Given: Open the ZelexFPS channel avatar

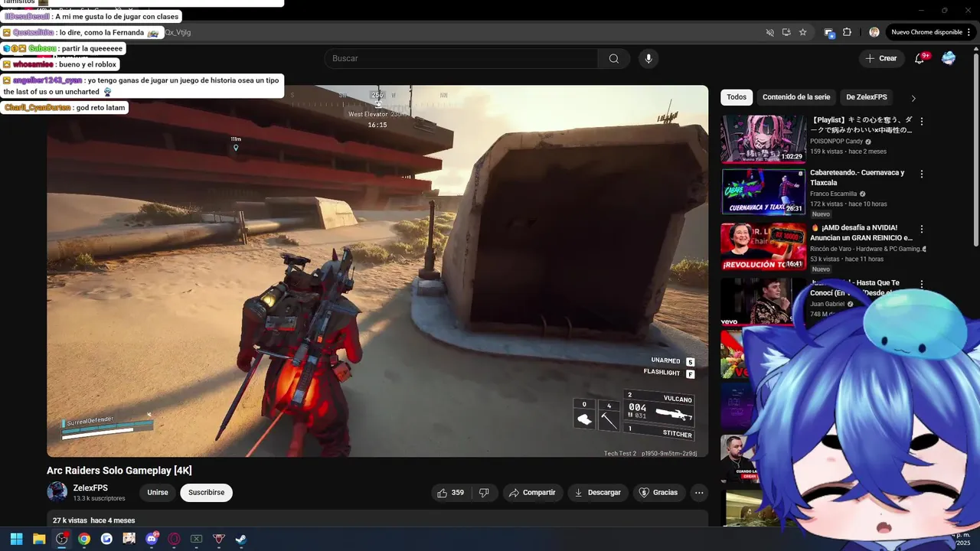Looking at the screenshot, I should pos(57,492).
